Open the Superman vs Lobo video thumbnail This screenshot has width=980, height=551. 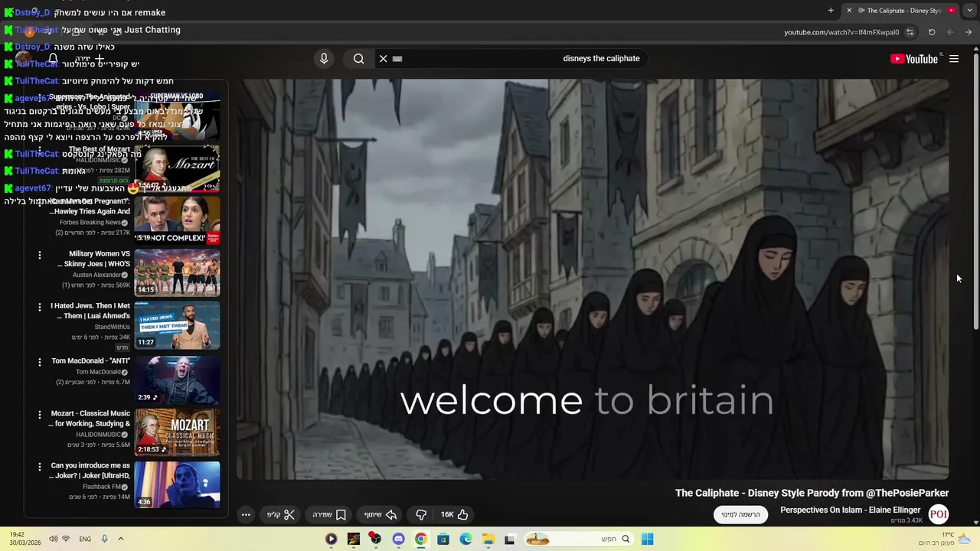(177, 116)
